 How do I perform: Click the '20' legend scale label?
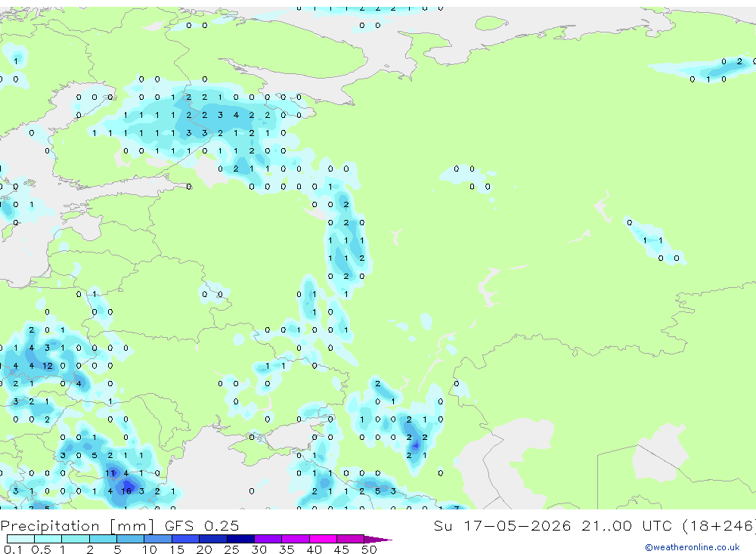(204, 549)
